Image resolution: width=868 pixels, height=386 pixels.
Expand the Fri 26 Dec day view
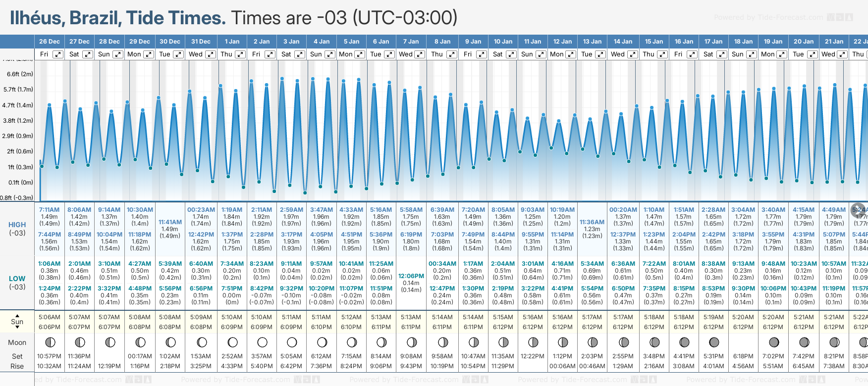58,54
